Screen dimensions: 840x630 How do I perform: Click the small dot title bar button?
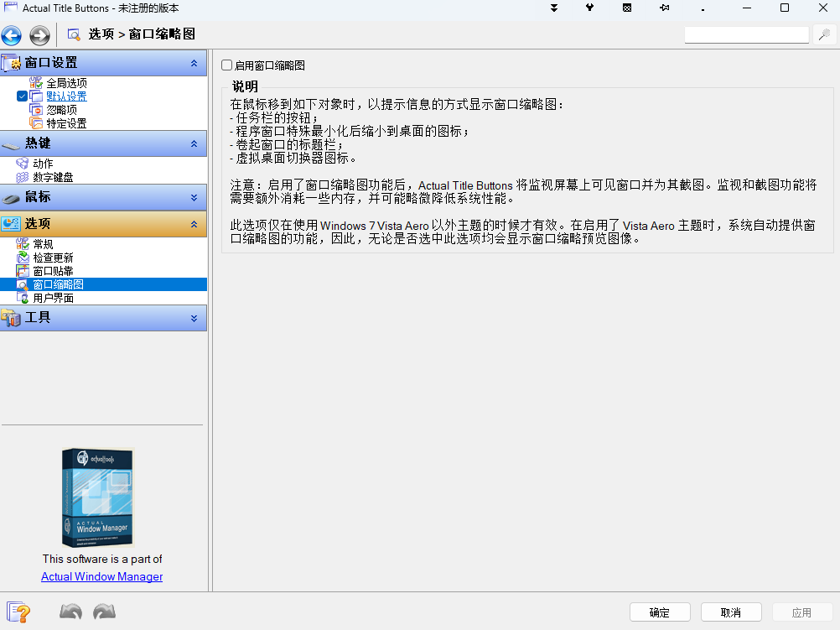(703, 9)
